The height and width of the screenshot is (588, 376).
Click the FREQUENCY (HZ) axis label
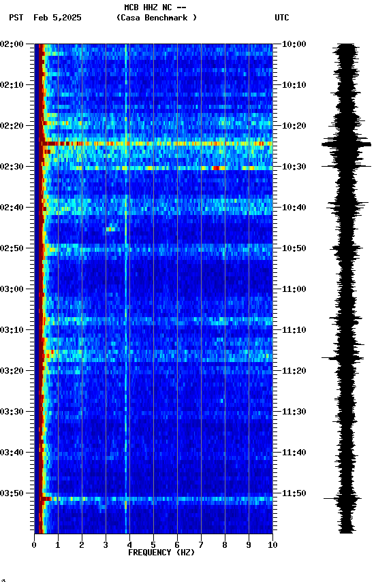point(161,553)
